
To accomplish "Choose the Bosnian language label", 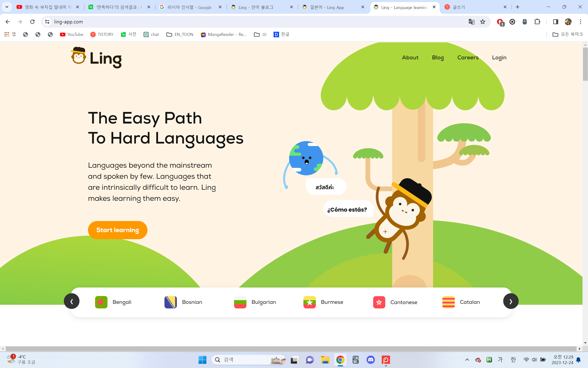I will click(x=192, y=302).
